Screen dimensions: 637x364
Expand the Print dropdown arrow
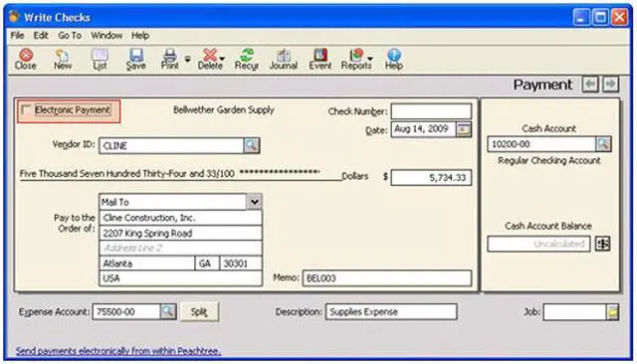[188, 60]
